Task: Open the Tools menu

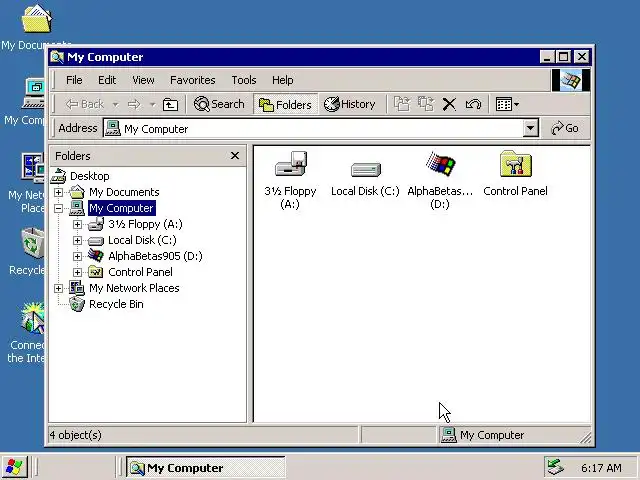Action: (244, 80)
